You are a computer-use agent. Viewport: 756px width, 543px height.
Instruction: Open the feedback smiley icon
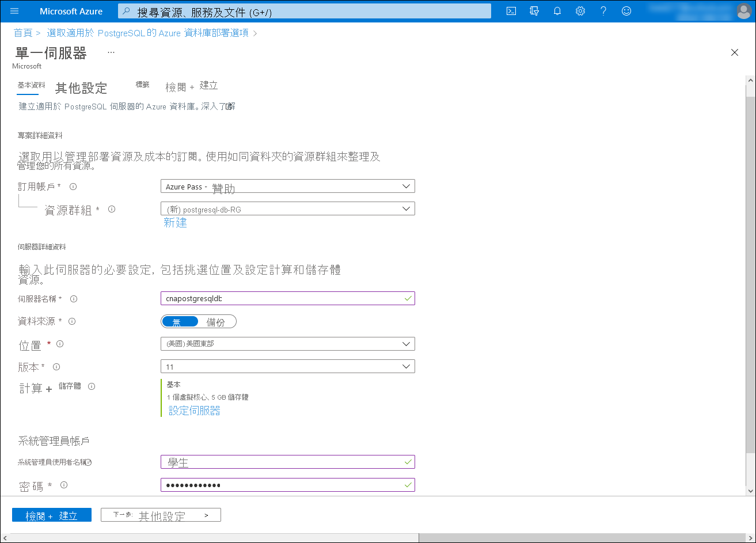pos(626,11)
